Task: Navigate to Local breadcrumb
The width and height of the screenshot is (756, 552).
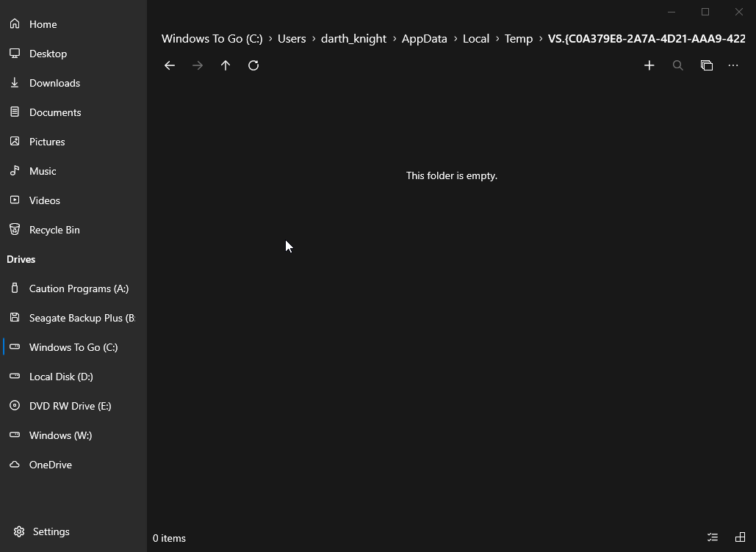Action: pyautogui.click(x=476, y=38)
